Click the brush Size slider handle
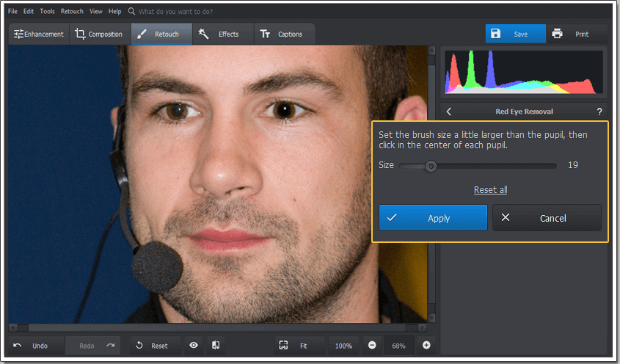 (431, 166)
